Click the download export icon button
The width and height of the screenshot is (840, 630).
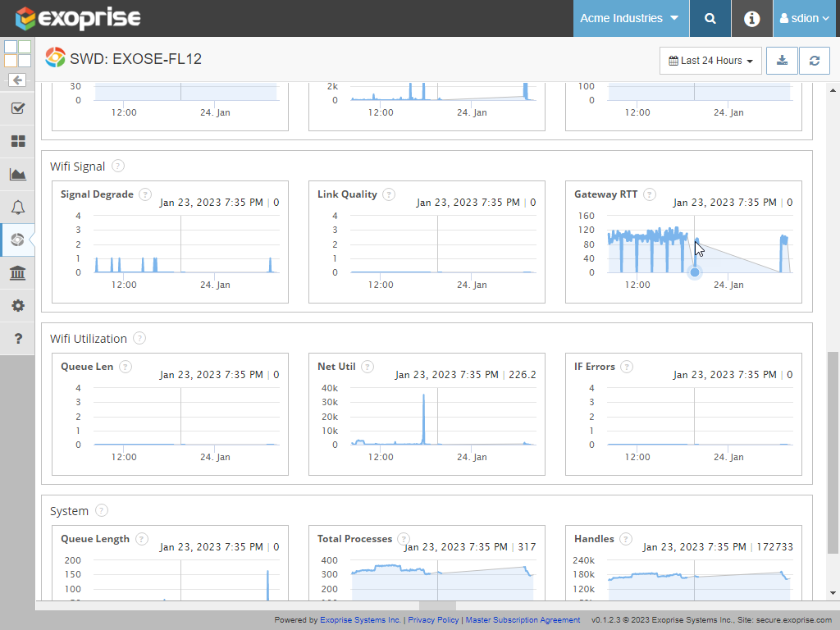click(x=782, y=61)
